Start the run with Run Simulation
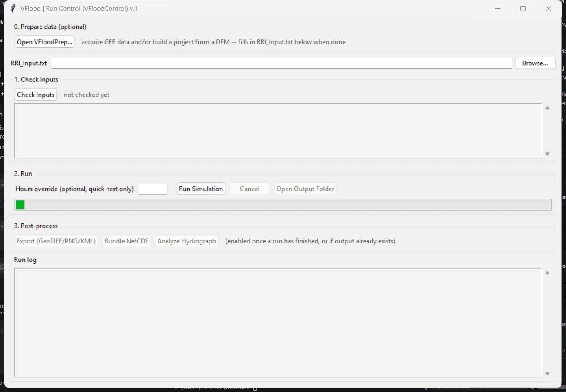 point(201,189)
